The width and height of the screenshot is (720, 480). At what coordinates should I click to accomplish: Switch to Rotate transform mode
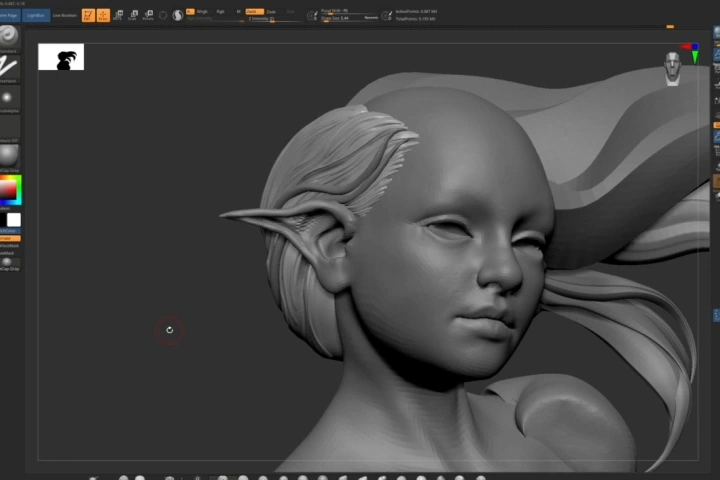coord(148,15)
